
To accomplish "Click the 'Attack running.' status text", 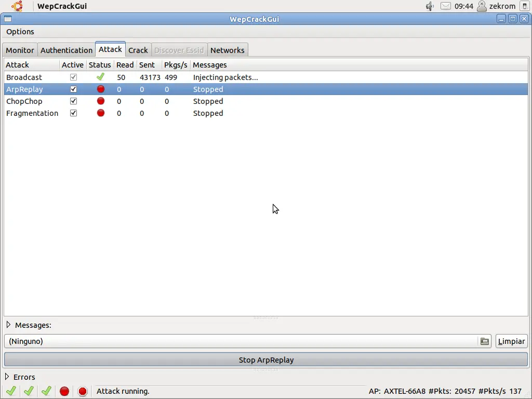I will coord(123,391).
